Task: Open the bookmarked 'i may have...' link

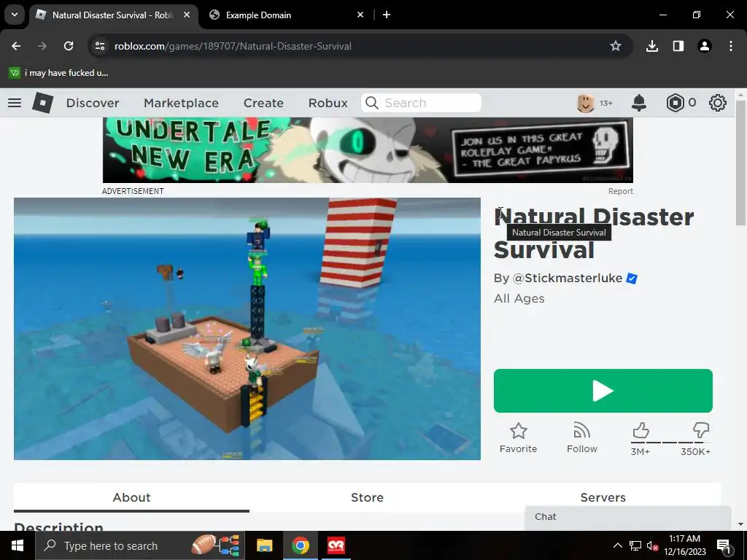Action: click(58, 73)
